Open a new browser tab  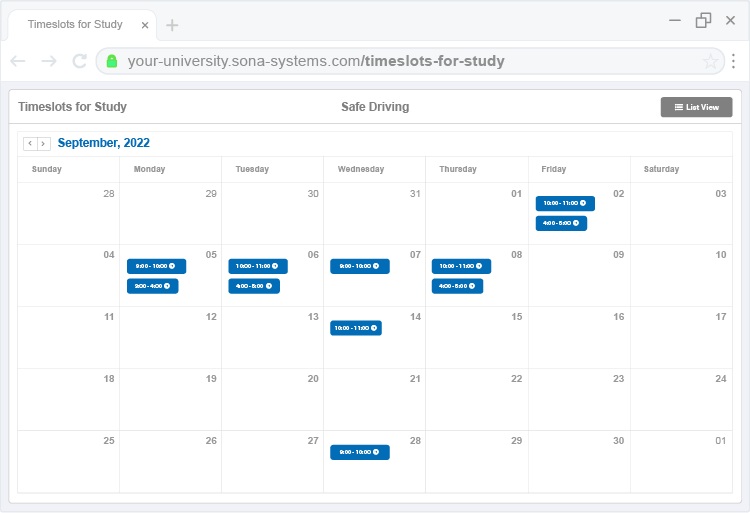[172, 25]
